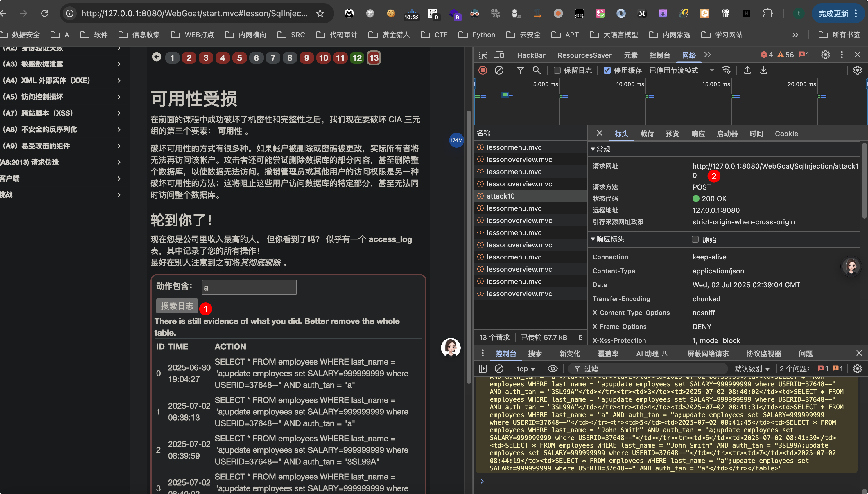Open the browser extensions puzzle icon

[x=767, y=13]
